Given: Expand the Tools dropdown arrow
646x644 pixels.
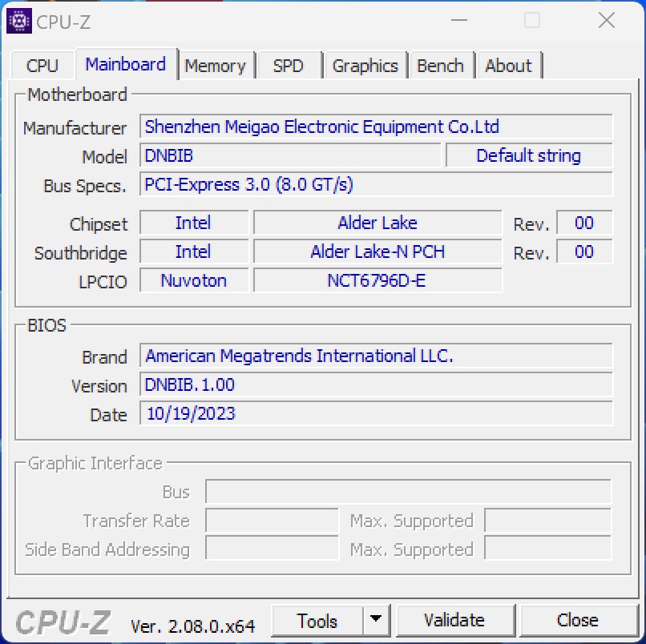Looking at the screenshot, I should pos(376,620).
